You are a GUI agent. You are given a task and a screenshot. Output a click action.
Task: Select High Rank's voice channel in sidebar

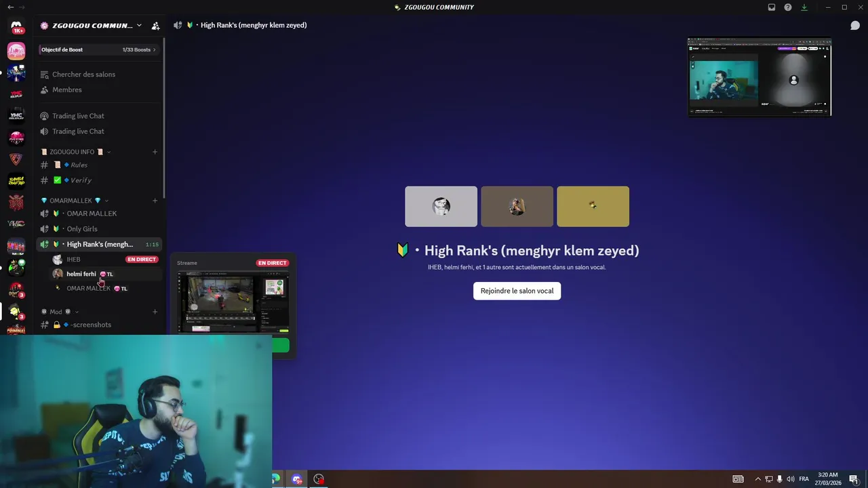coord(99,244)
